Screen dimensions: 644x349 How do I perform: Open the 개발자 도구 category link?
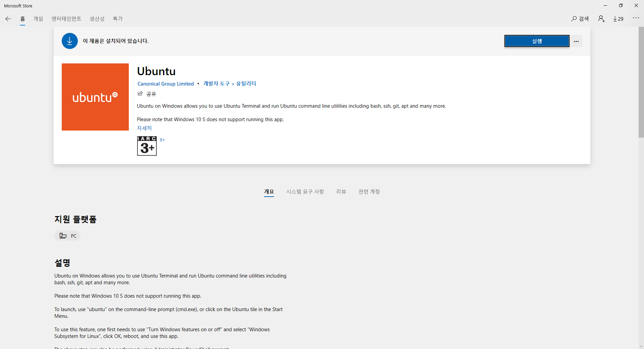216,84
